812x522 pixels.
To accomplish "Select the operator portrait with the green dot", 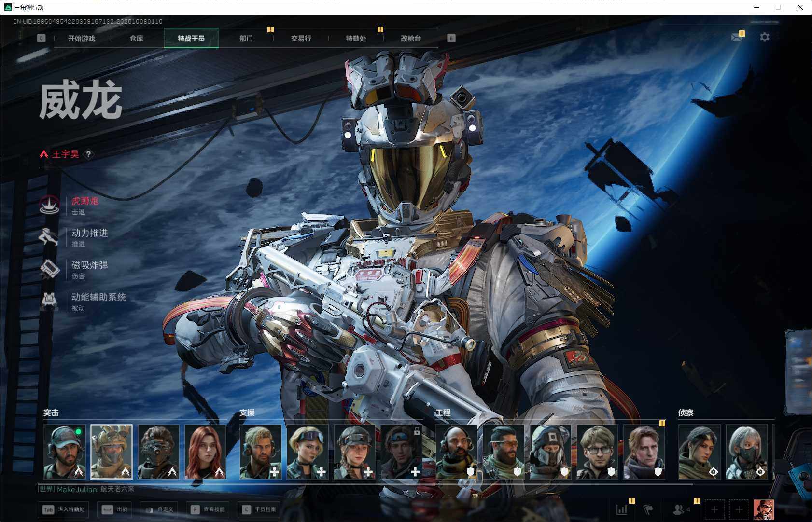I will coord(65,452).
